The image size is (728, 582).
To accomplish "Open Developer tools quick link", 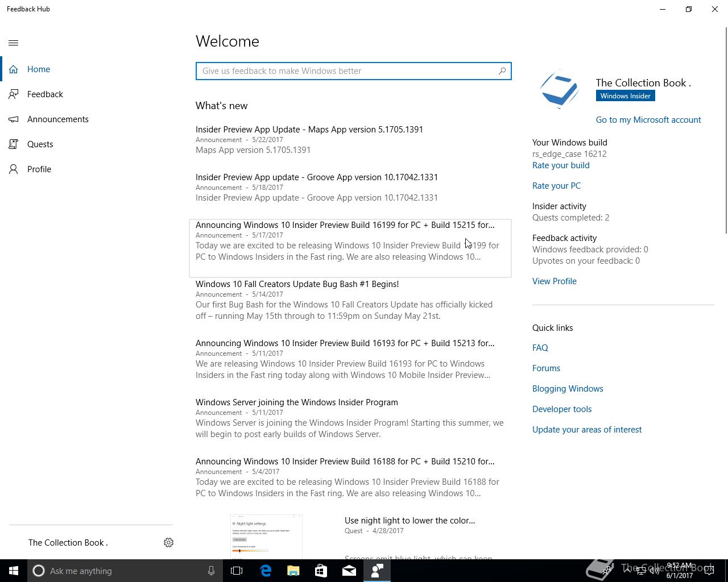I will click(x=562, y=409).
